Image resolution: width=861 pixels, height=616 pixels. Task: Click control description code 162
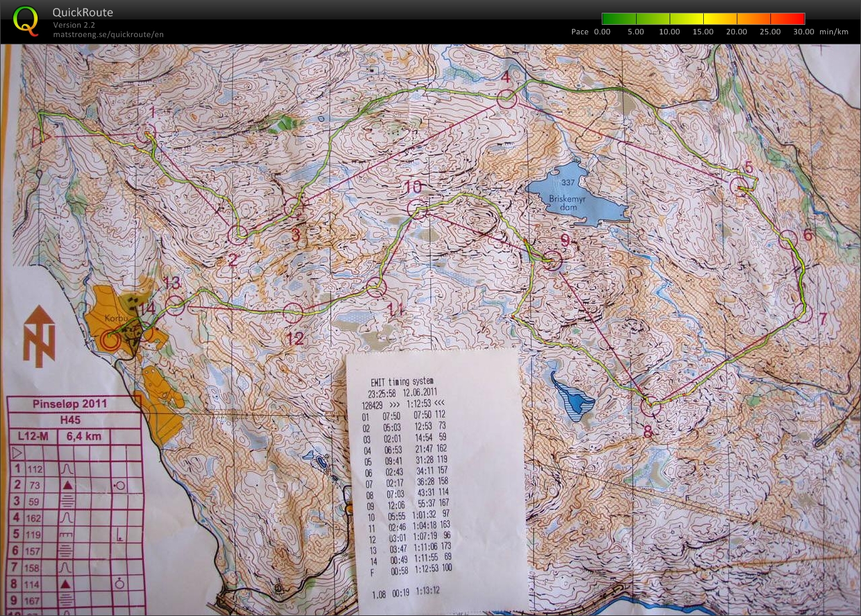[35, 518]
